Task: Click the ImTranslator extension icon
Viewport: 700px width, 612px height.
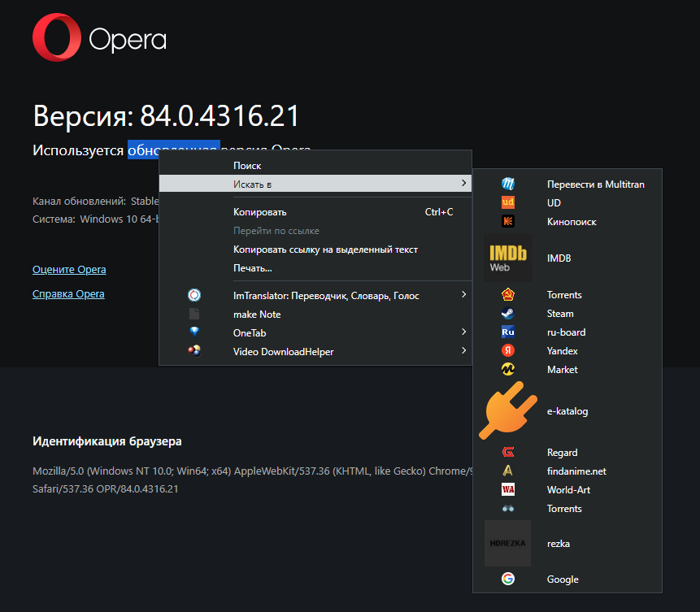Action: (x=194, y=295)
